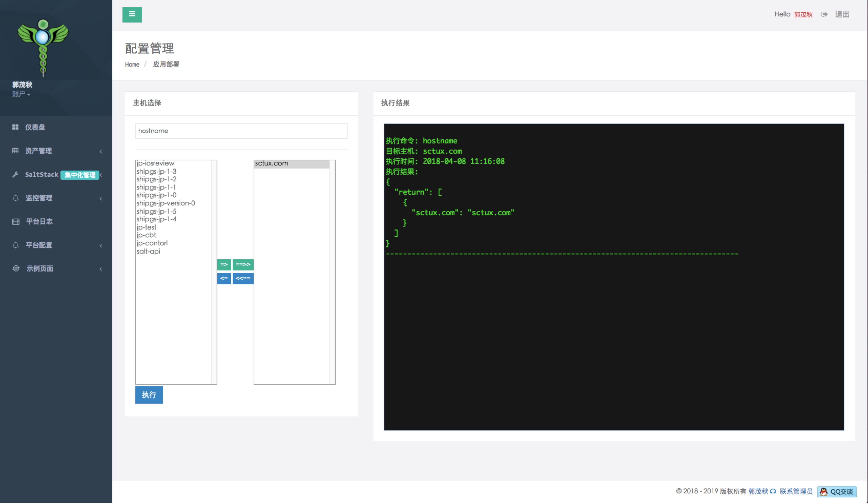Click the bell icon beside 监控管理
Viewport: 868px width, 503px height.
point(15,198)
